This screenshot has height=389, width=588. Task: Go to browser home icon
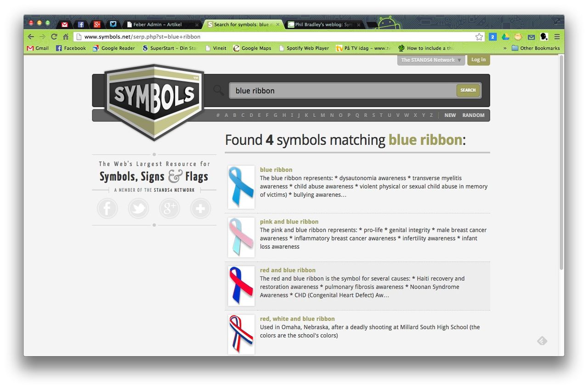pyautogui.click(x=66, y=37)
